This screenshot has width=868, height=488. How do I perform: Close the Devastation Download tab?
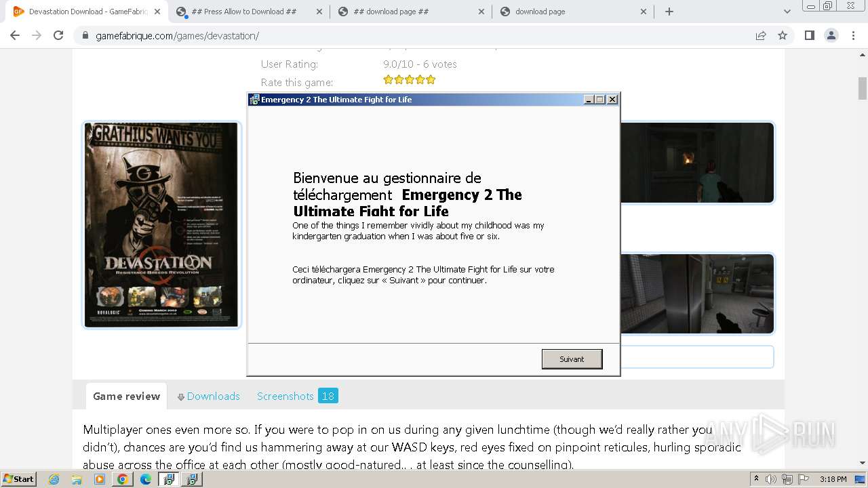click(157, 12)
